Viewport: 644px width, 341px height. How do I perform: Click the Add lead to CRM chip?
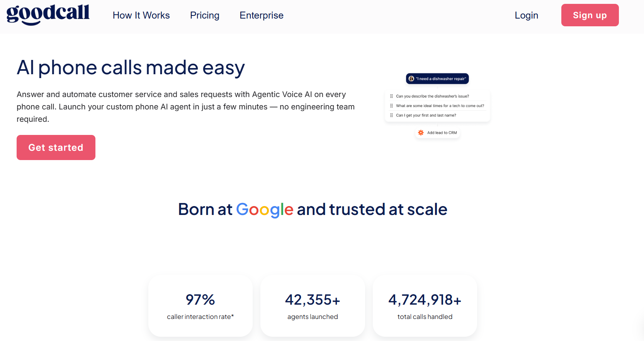[438, 133]
